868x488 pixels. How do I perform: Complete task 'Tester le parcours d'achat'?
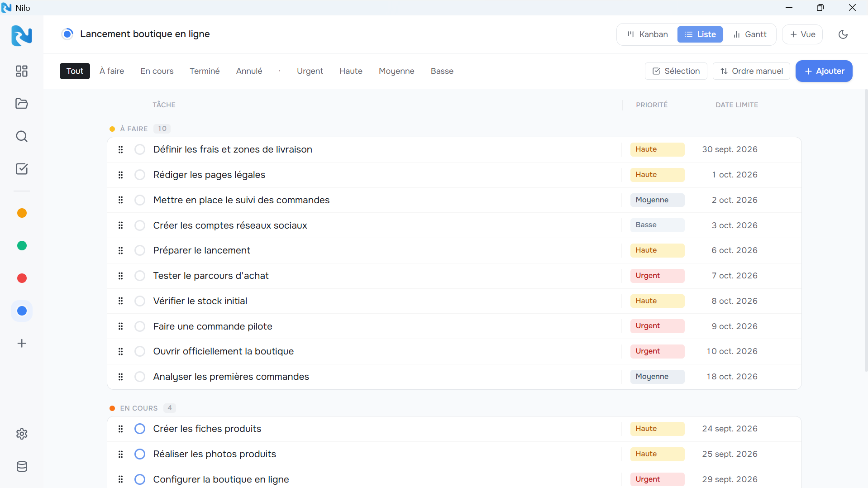coord(140,276)
